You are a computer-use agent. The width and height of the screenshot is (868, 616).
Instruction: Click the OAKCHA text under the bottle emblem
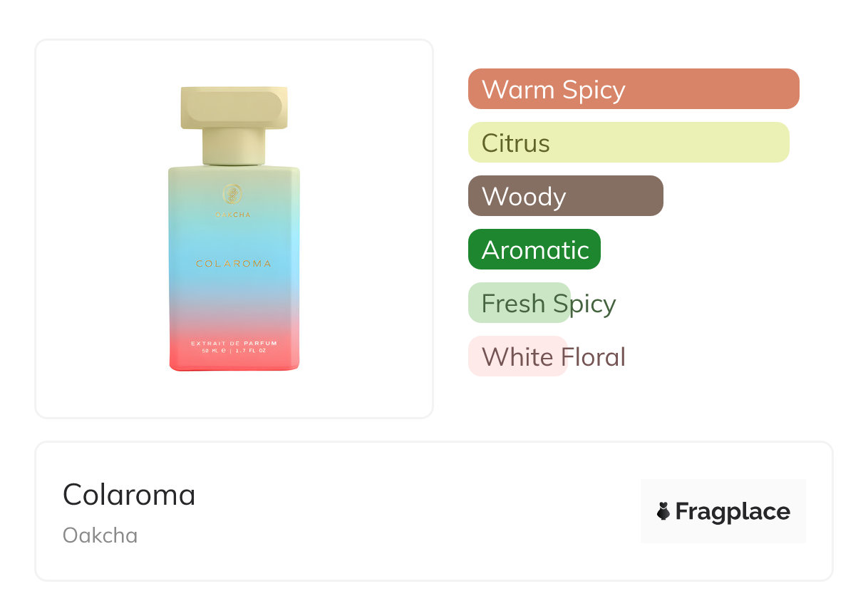tap(234, 215)
